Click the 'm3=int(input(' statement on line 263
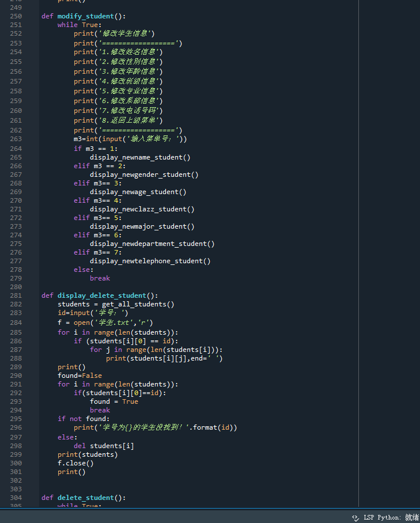The height and width of the screenshot is (523, 420). pyautogui.click(x=130, y=139)
